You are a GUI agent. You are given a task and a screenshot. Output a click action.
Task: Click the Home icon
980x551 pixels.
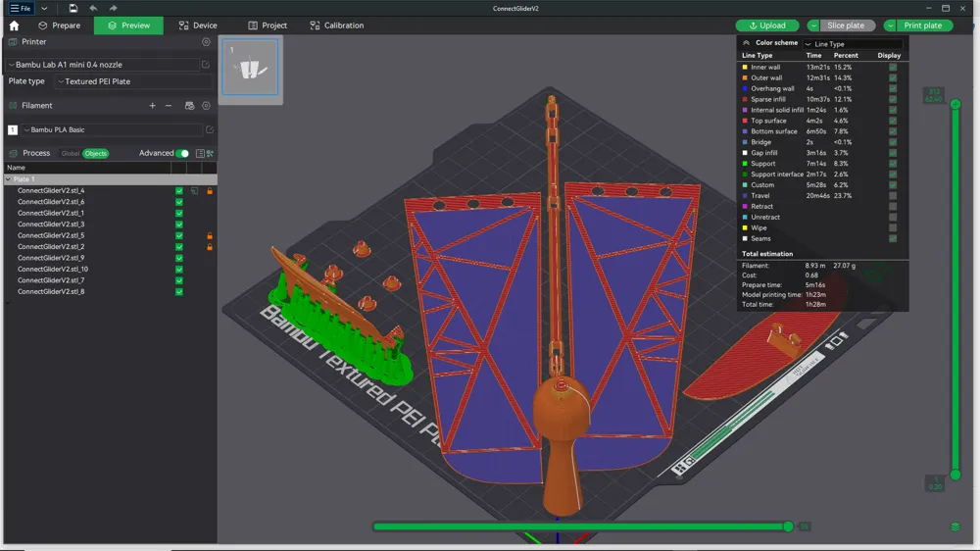14,25
